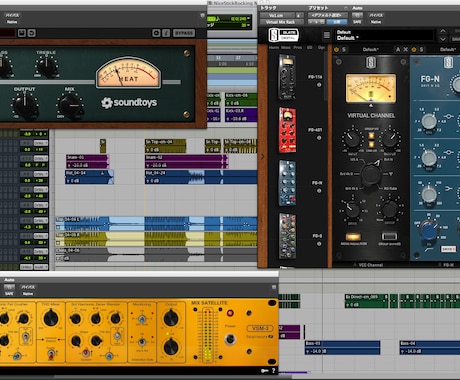Flip the Monitoring upper toggle switch on VSM-3
The width and height of the screenshot is (460, 380).
142,319
